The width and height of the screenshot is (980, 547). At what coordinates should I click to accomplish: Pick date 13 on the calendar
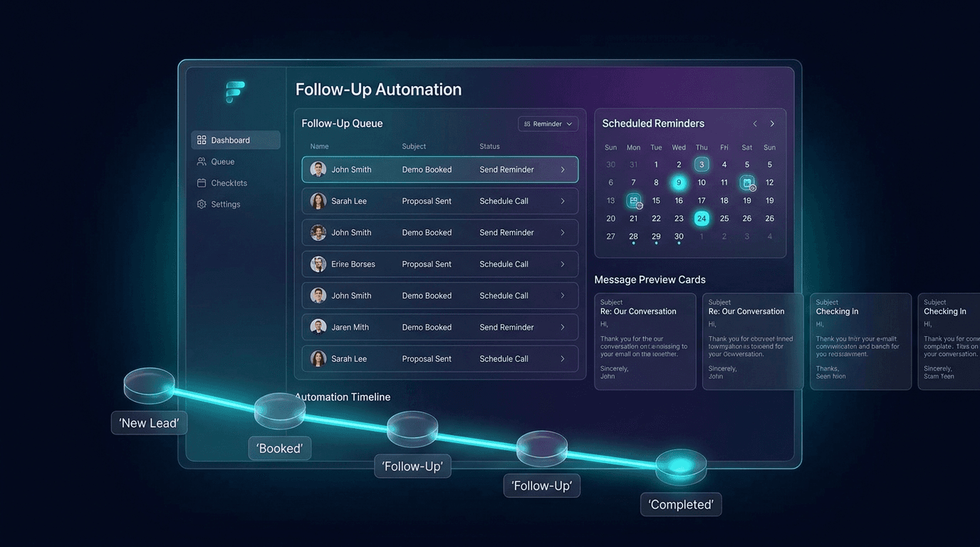coord(610,201)
